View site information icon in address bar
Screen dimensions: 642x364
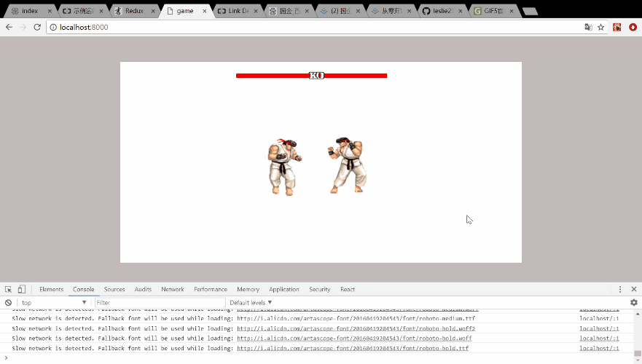[53, 28]
